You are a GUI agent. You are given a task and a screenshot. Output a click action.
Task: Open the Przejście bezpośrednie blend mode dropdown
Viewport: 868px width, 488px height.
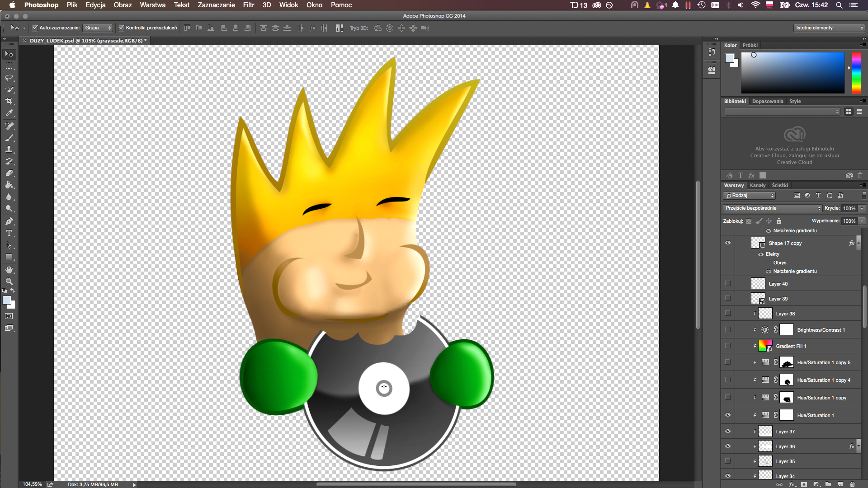[x=773, y=208]
